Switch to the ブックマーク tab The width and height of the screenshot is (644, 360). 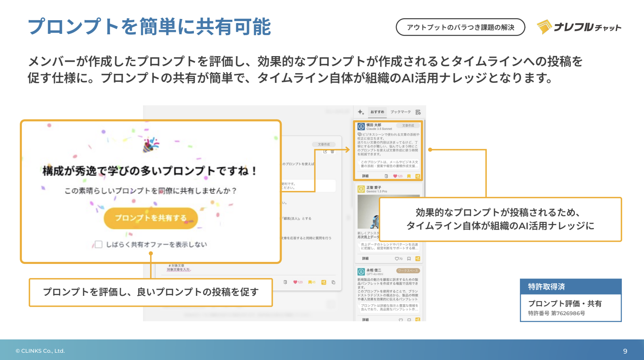(x=400, y=112)
